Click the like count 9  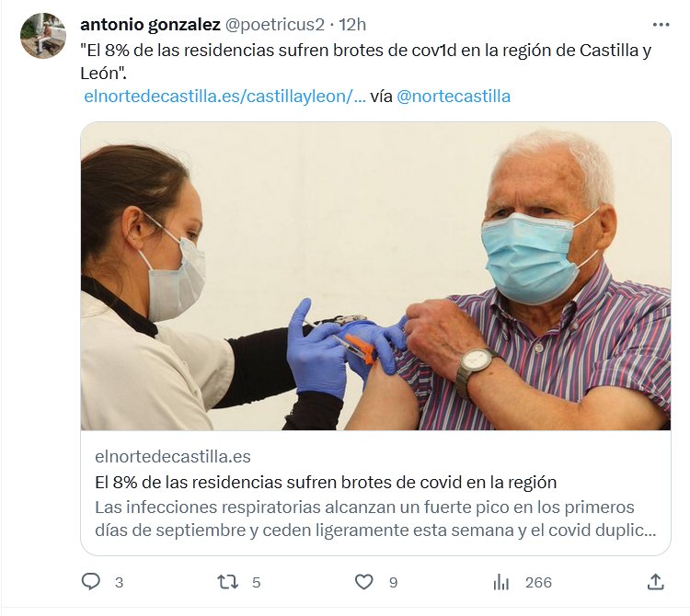point(394,583)
